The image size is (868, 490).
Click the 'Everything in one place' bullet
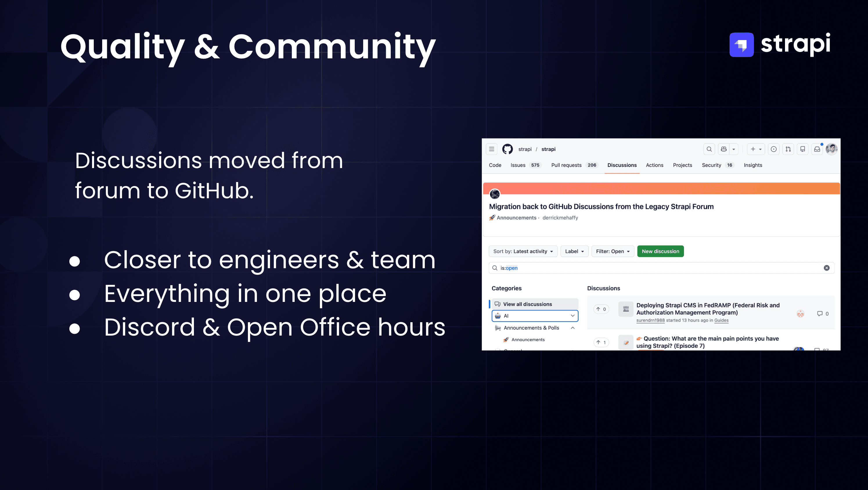point(245,294)
